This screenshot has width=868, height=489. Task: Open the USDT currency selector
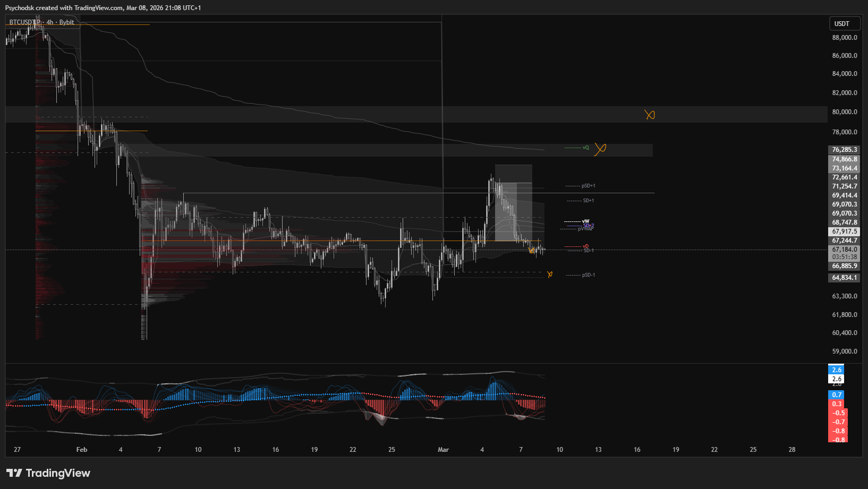844,23
